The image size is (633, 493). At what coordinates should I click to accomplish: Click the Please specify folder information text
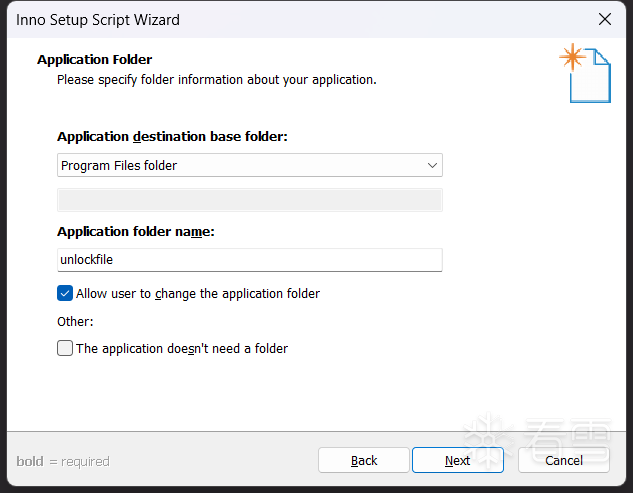click(x=216, y=79)
